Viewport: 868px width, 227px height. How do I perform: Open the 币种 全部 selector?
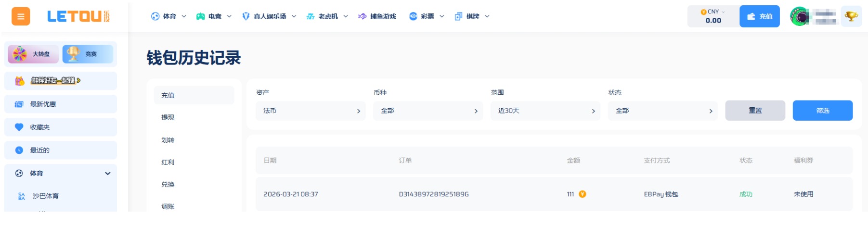428,111
